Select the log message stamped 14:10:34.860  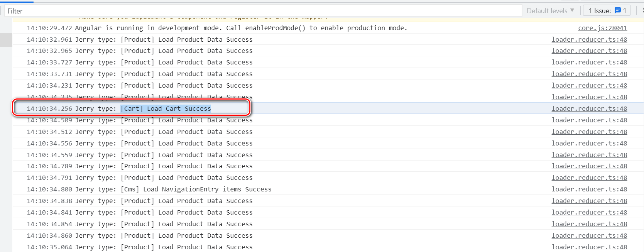tap(164, 235)
